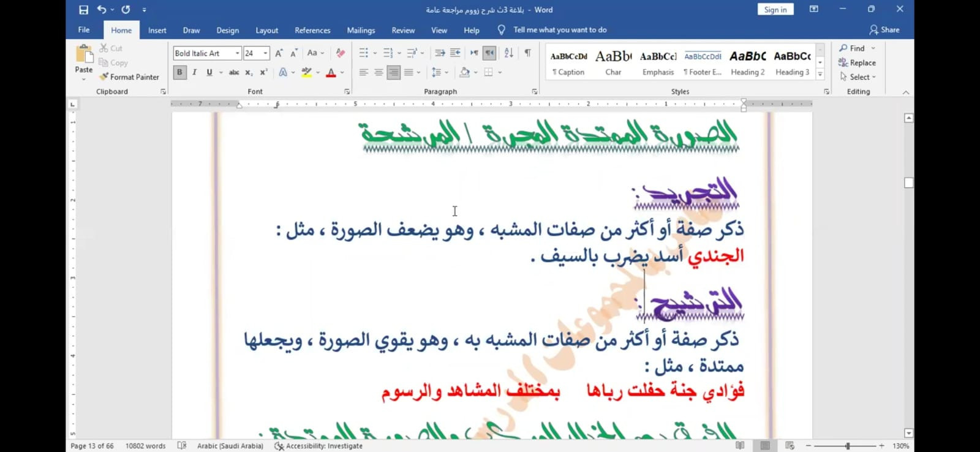Screen dimensions: 980x452
Task: Open the Select dropdown in the Editing group
Action: [858, 77]
